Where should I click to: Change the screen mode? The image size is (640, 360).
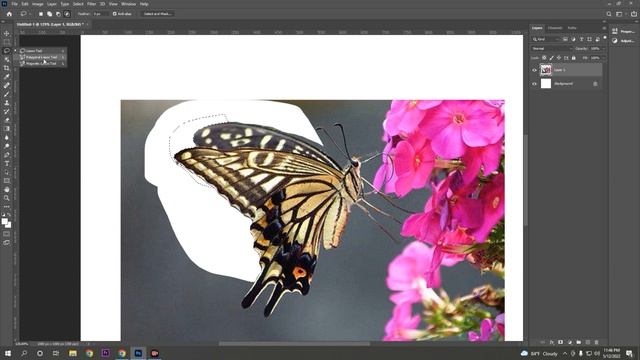(7, 242)
